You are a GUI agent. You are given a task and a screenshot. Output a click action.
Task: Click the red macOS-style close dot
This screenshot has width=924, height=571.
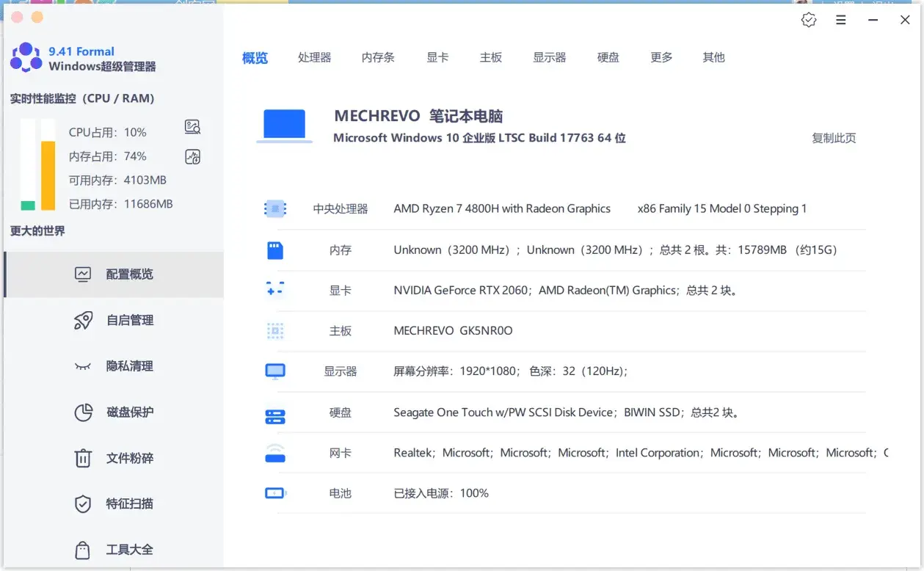(x=18, y=17)
